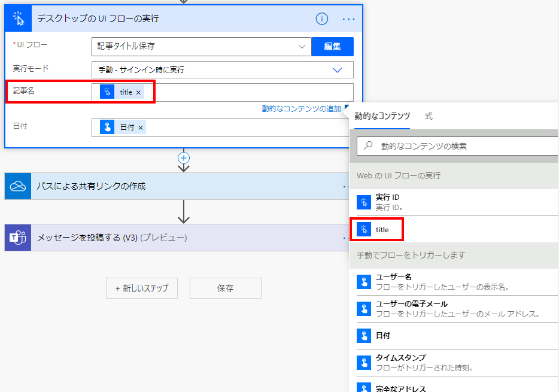The height and width of the screenshot is (392, 559).
Task: Click the info icon on UI flow card
Action: (x=321, y=19)
